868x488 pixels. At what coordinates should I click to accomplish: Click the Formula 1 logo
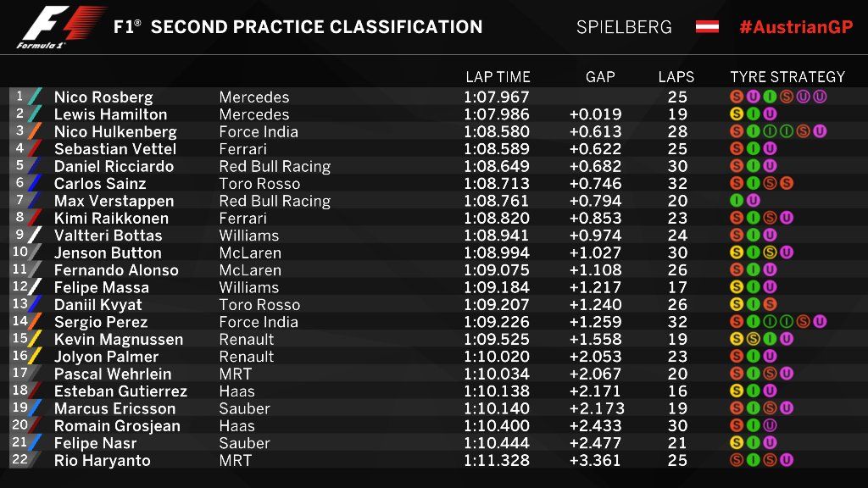tap(62, 28)
